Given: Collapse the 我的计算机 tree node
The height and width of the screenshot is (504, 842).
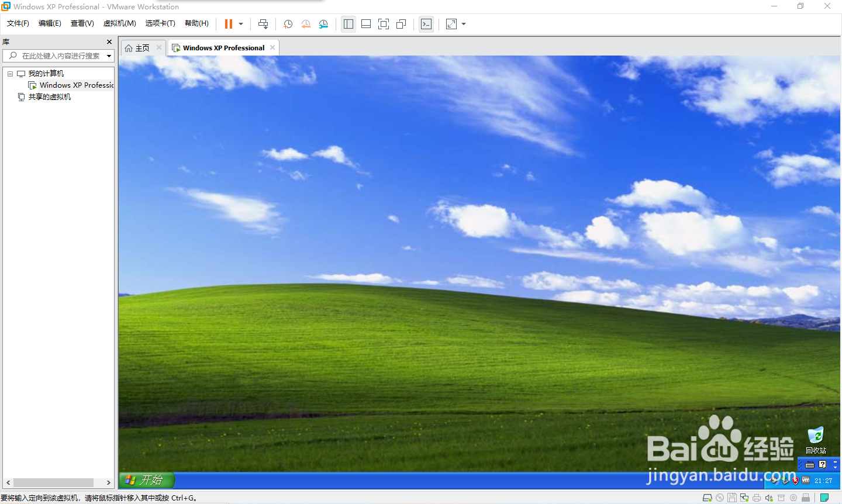Looking at the screenshot, I should [x=10, y=74].
